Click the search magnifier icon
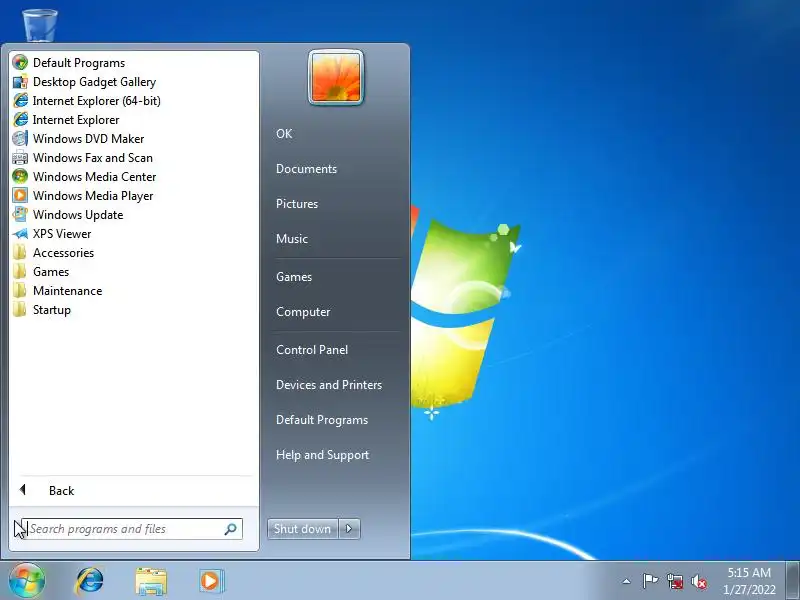Image resolution: width=800 pixels, height=600 pixels. pos(231,529)
